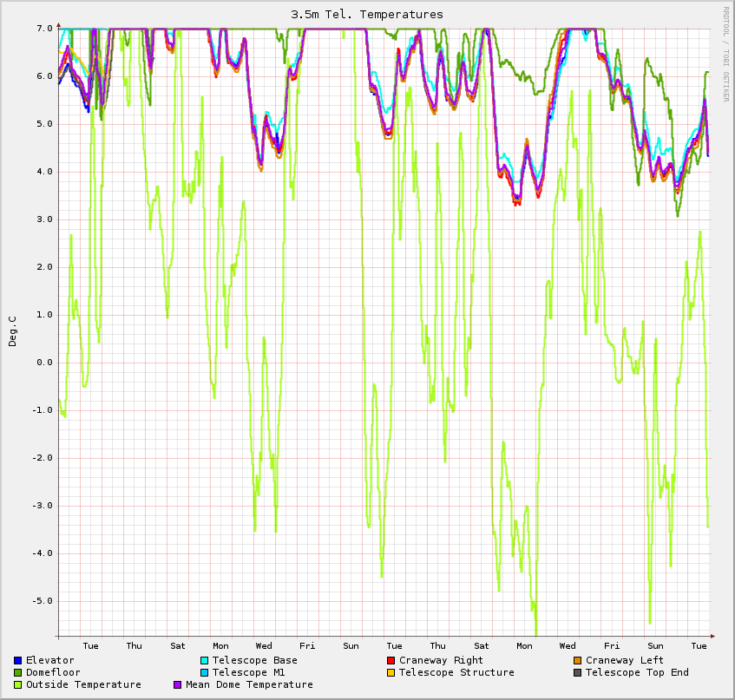Click the "Deg.C" y-axis label
The image size is (735, 700).
point(13,331)
